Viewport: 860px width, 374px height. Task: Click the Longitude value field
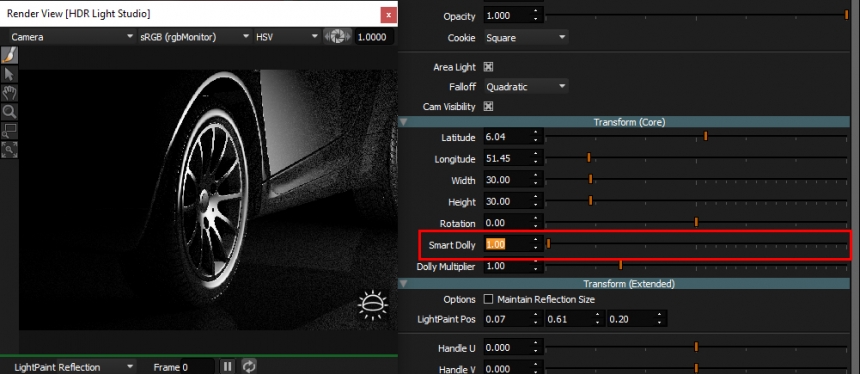tap(506, 158)
